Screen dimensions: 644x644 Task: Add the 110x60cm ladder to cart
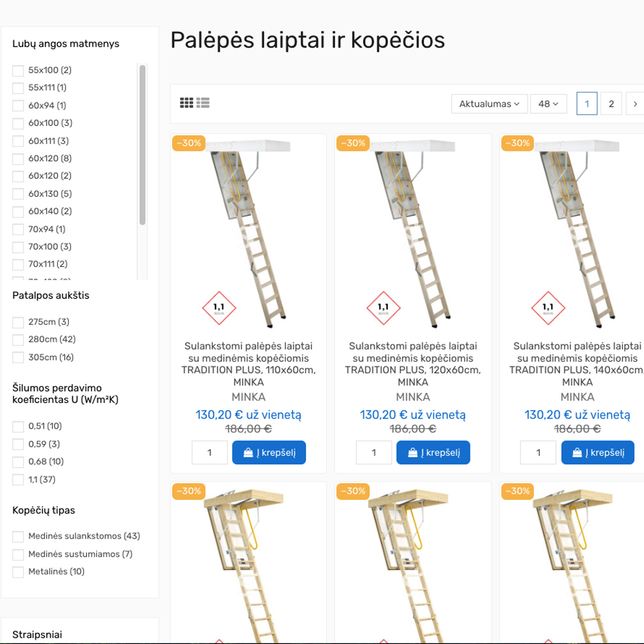(x=269, y=452)
